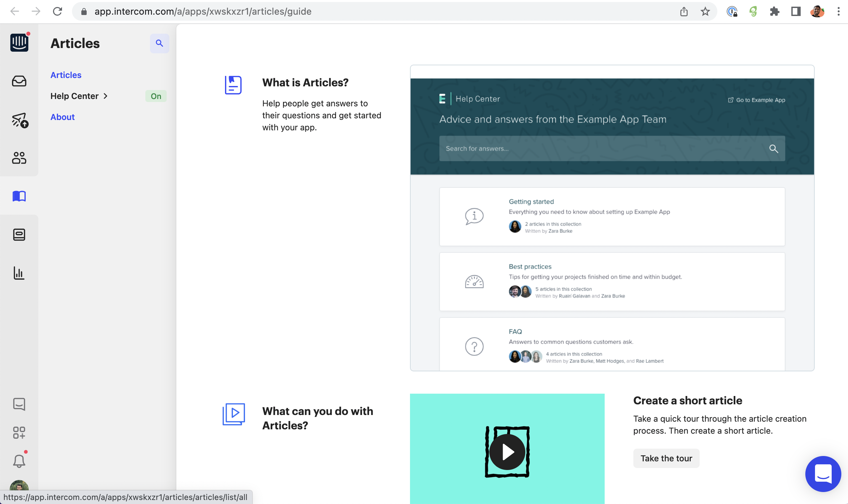Screen dimensions: 848x504
Task: Open the App Store grid-plus icon
Action: [19, 433]
